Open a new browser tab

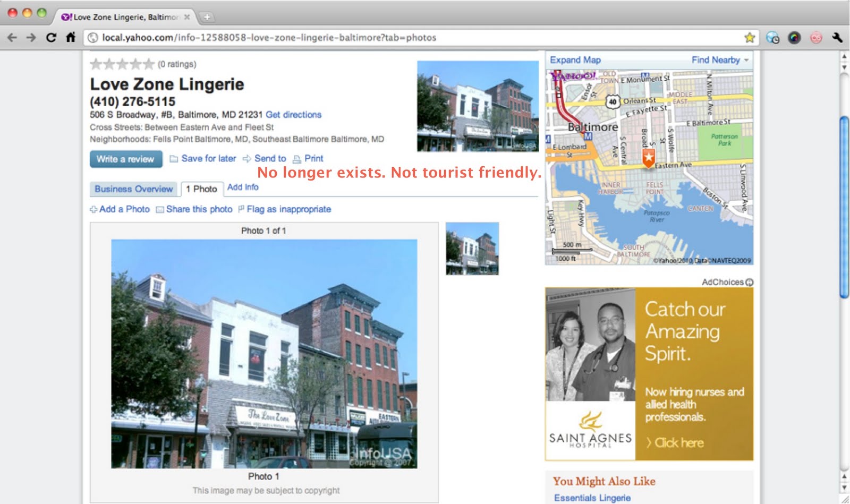207,17
